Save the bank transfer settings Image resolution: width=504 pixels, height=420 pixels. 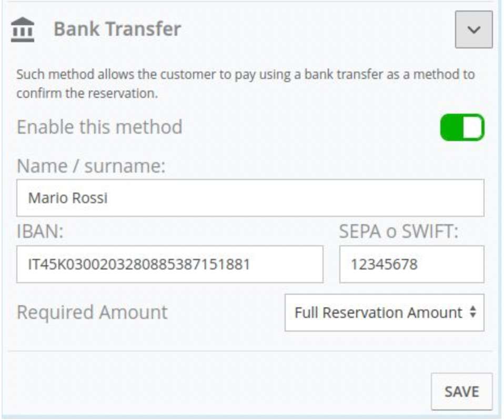(x=461, y=392)
